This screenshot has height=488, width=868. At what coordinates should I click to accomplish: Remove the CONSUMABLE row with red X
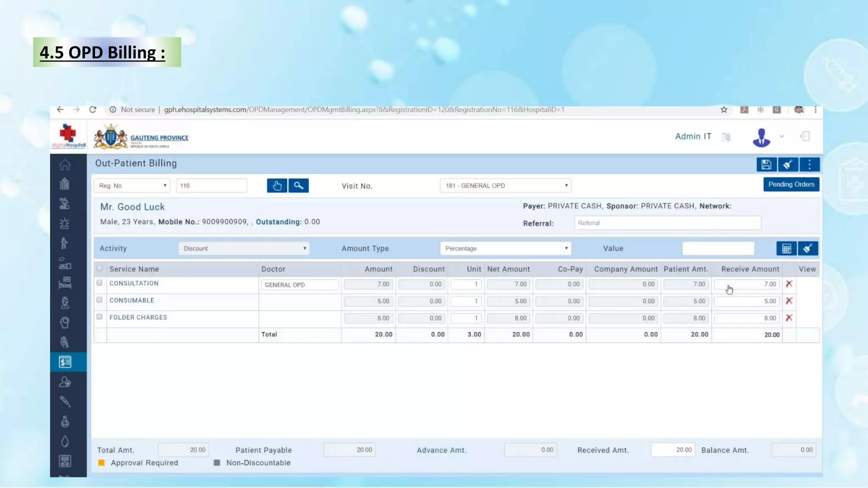point(789,301)
